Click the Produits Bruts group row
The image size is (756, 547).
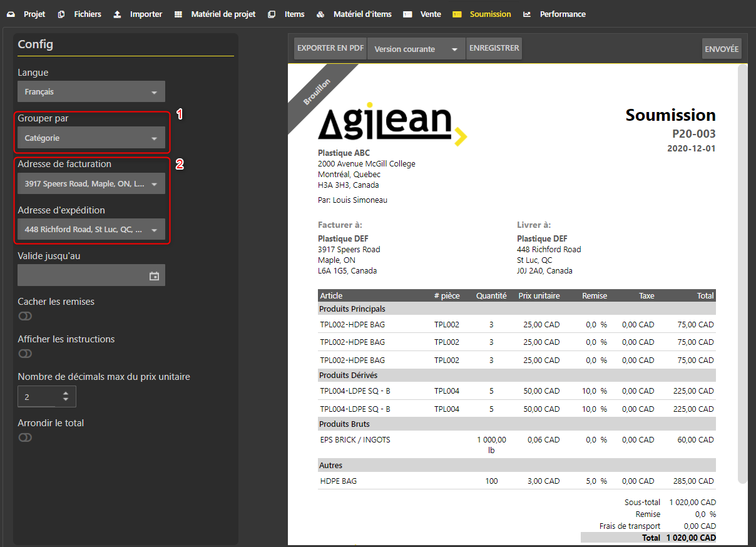517,424
